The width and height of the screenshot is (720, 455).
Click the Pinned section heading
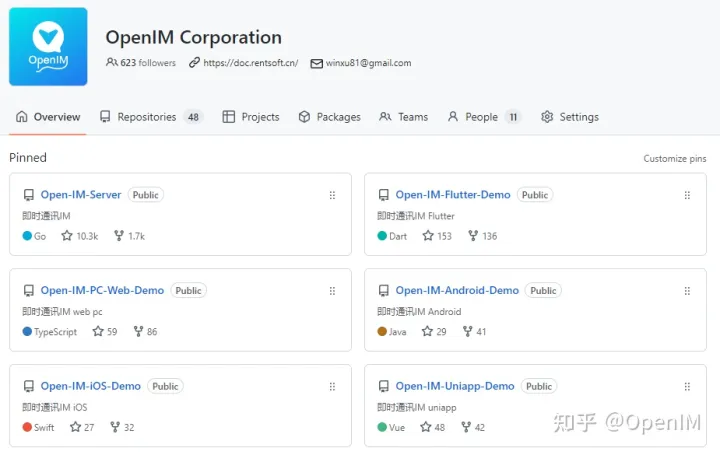point(28,157)
